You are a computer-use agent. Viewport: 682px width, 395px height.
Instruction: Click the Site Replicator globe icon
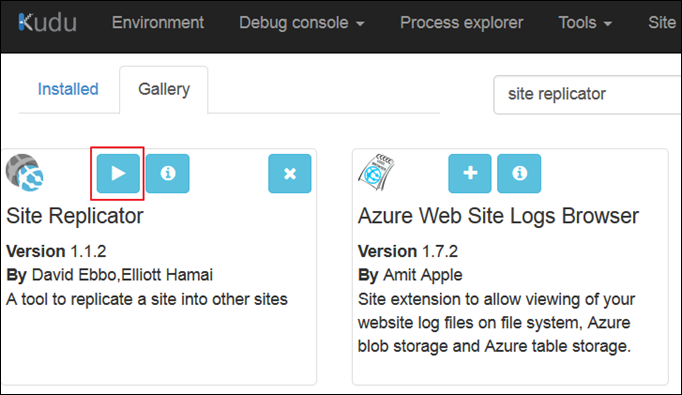pos(25,173)
